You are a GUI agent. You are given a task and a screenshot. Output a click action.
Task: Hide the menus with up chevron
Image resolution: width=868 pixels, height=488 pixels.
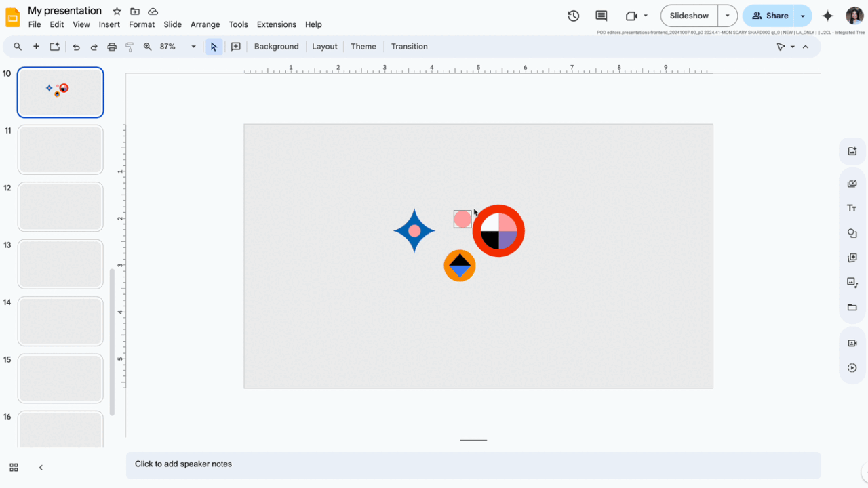pos(806,47)
